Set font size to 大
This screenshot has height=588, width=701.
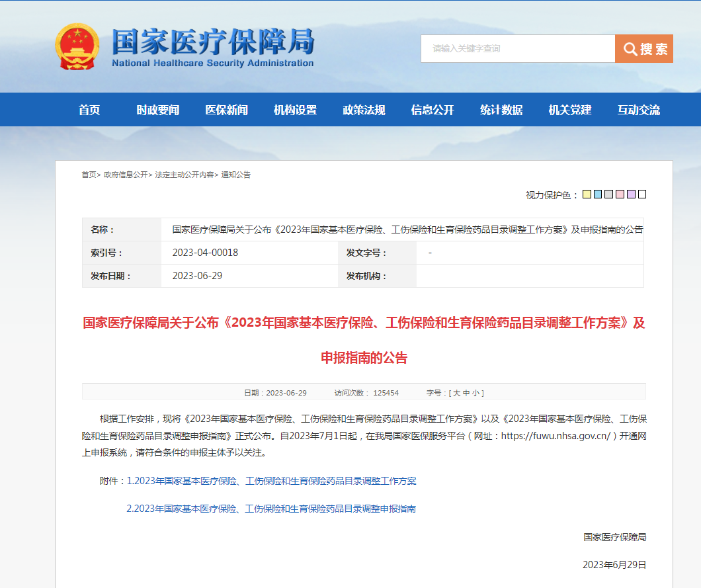[456, 393]
